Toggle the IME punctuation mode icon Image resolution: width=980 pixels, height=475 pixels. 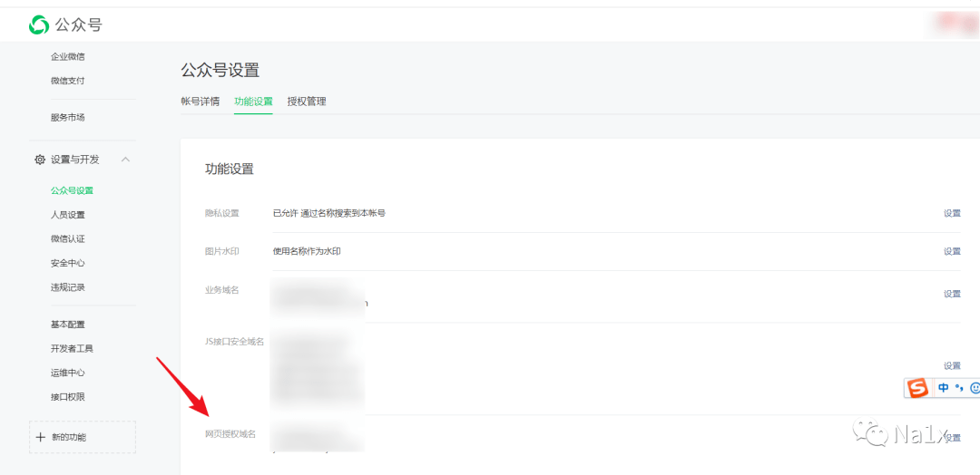958,388
